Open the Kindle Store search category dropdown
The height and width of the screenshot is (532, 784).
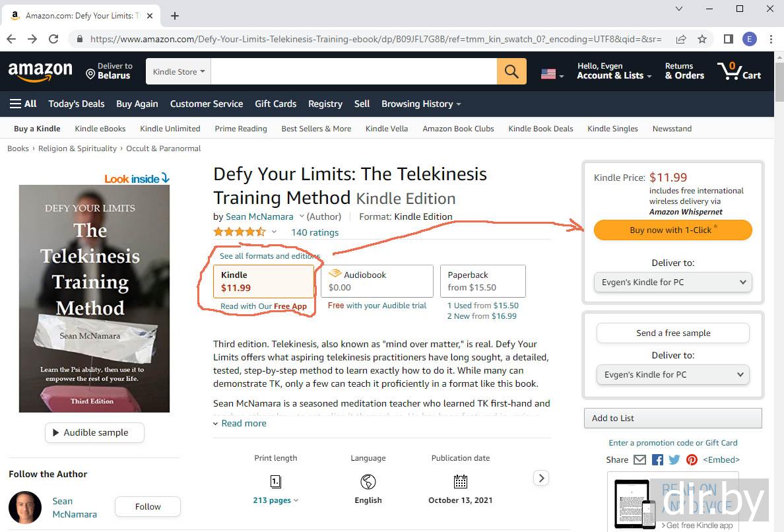(x=178, y=71)
